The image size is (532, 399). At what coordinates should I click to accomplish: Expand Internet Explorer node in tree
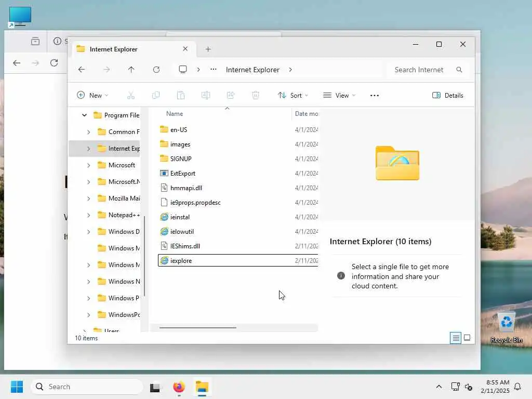(88, 149)
